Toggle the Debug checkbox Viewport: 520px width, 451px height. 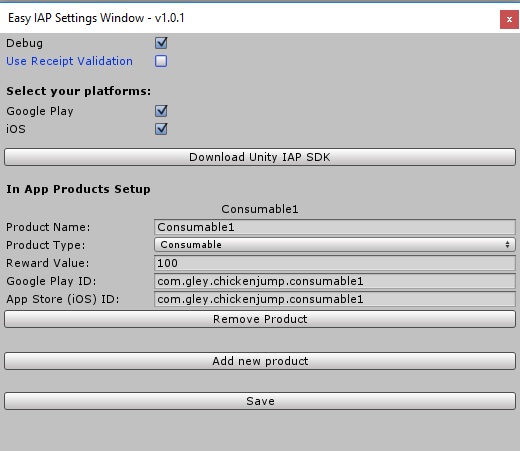coord(161,43)
